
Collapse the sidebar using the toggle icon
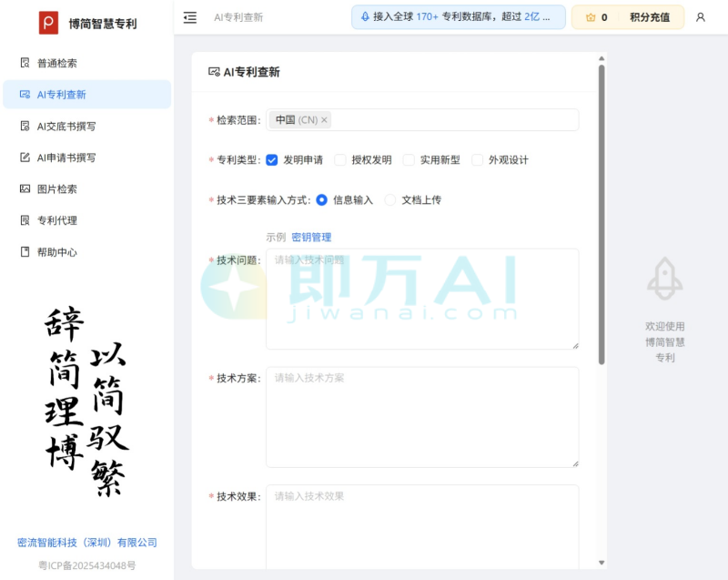190,17
